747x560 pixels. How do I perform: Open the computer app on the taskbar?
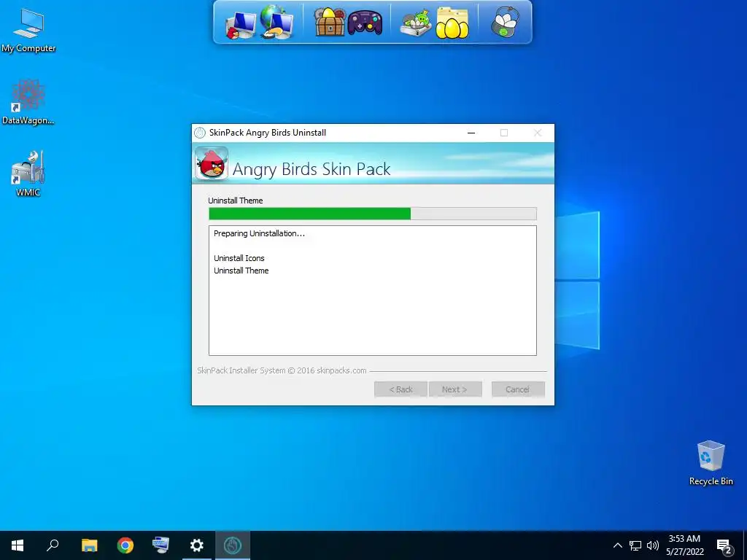[x=160, y=545]
